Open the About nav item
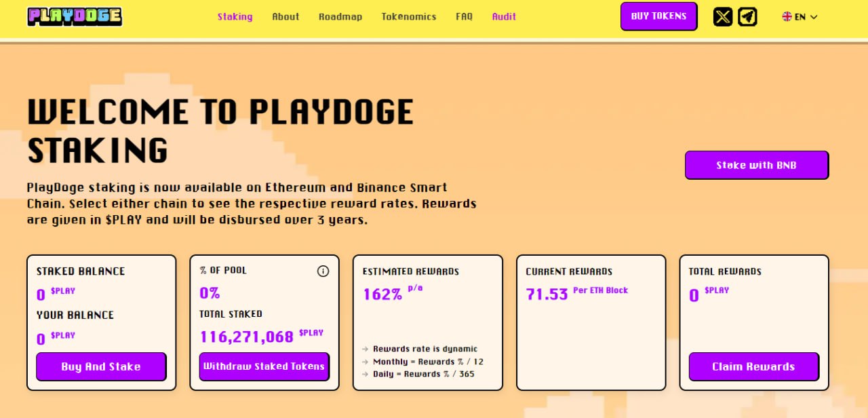 [285, 16]
